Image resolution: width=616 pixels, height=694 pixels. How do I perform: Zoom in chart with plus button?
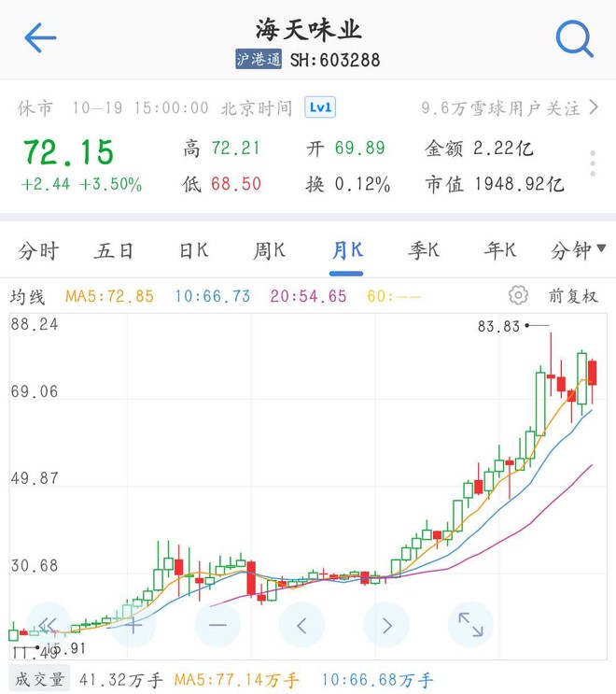133,625
